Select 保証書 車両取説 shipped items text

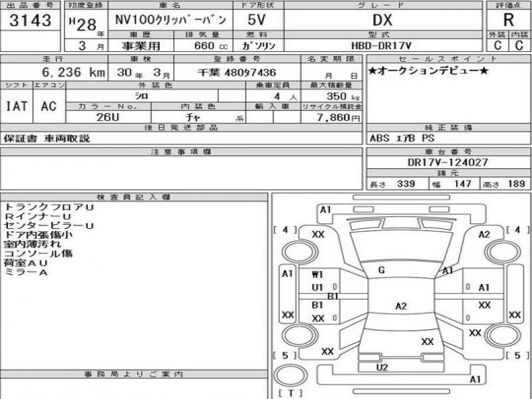point(47,138)
